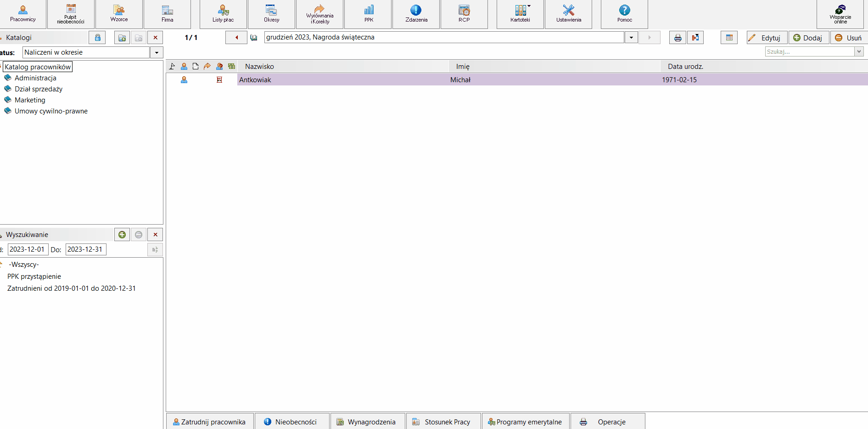Image resolution: width=868 pixels, height=429 pixels.
Task: Open the RCP toolbar icon
Action: pos(464,14)
